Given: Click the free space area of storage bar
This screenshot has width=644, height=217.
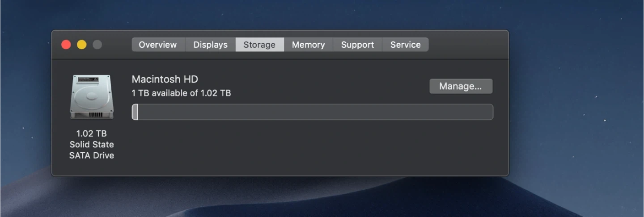Looking at the screenshot, I should pyautogui.click(x=313, y=112).
